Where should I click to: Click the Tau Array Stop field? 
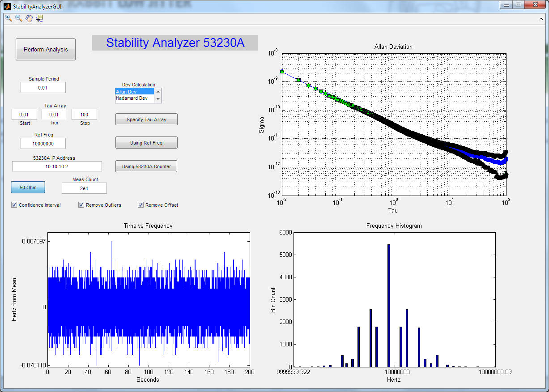[x=84, y=115]
